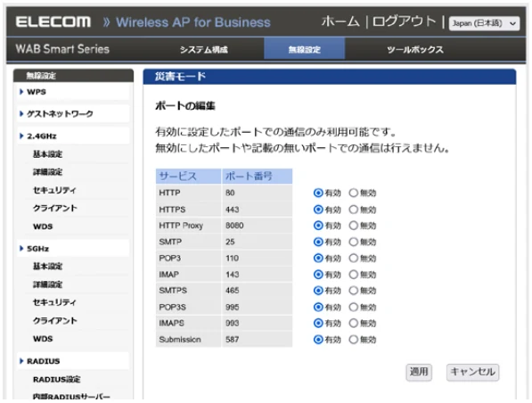
Task: Enable IMAPS port 993
Action: (x=318, y=324)
